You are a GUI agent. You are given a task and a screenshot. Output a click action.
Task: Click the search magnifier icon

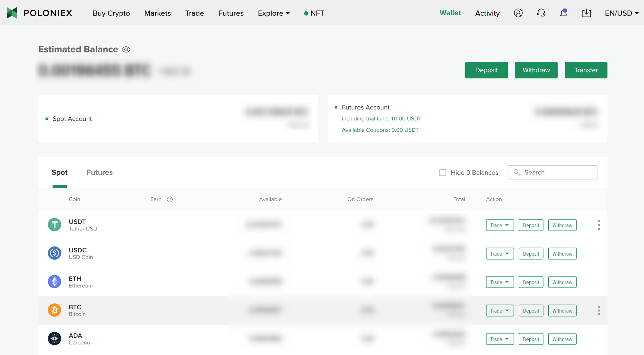[x=517, y=172]
